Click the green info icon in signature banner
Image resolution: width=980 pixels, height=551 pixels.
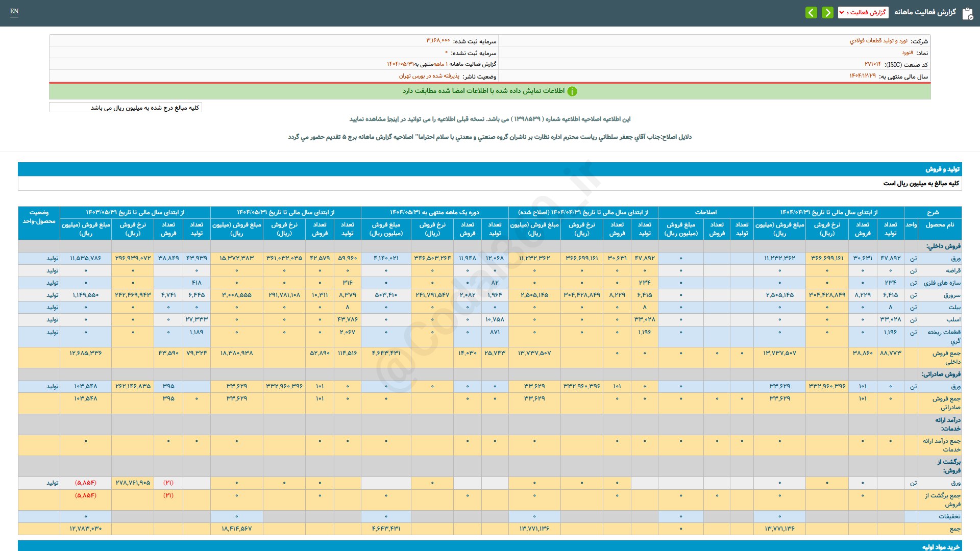pyautogui.click(x=572, y=91)
